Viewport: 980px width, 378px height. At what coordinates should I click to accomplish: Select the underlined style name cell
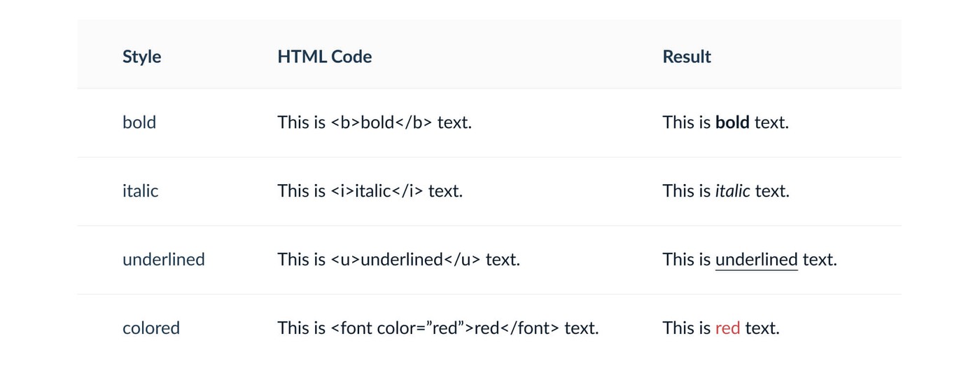[163, 260]
